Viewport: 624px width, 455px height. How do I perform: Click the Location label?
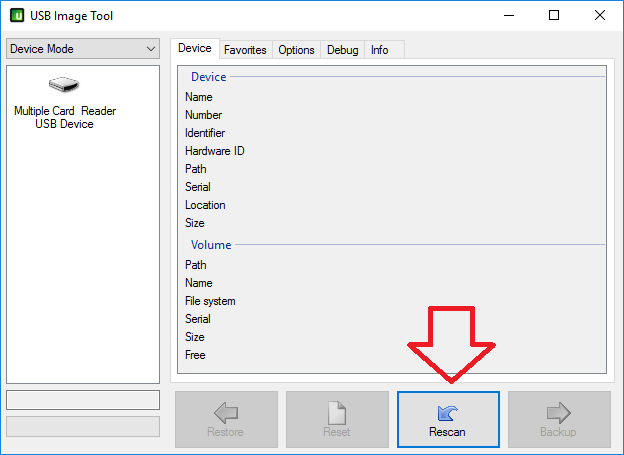205,205
